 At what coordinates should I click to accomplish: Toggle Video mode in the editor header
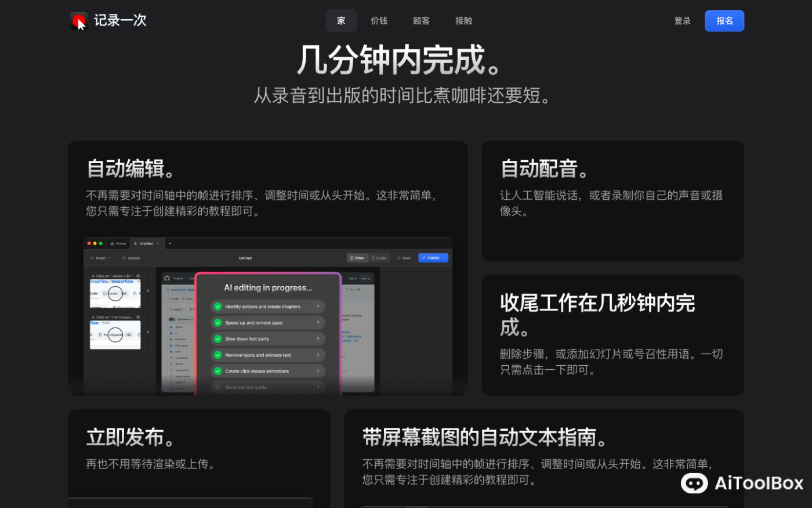[x=357, y=258]
